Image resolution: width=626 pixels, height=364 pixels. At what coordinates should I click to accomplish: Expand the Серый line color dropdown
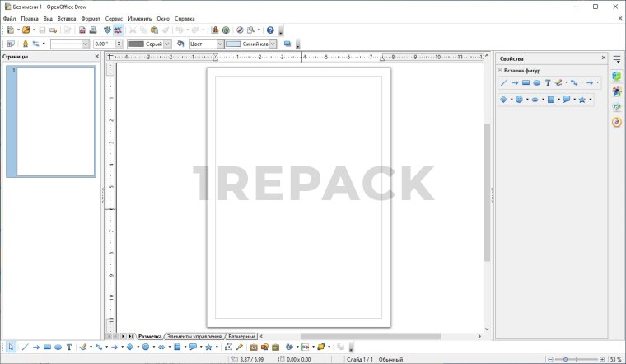[x=169, y=44]
